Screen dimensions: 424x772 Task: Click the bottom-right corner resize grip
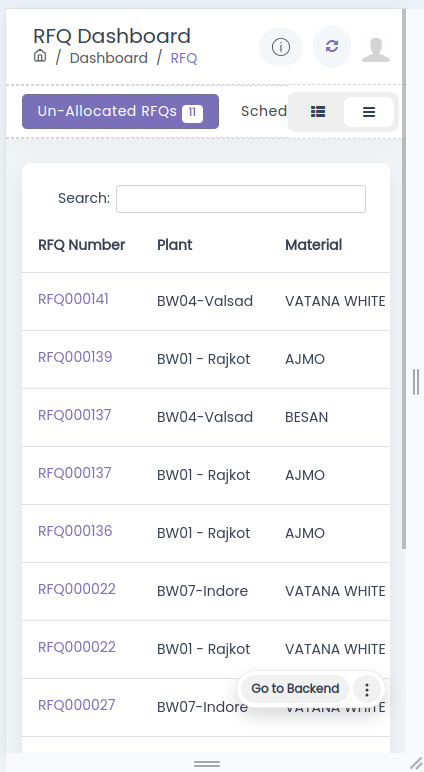pyautogui.click(x=416, y=764)
